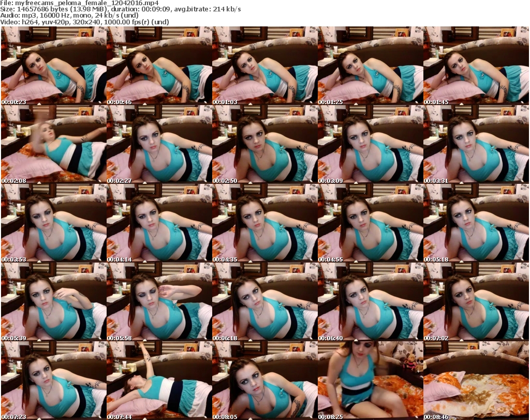Screen dimensions: 530x420
Task: Pick the frame stamped 00:05:18
Action: point(476,223)
